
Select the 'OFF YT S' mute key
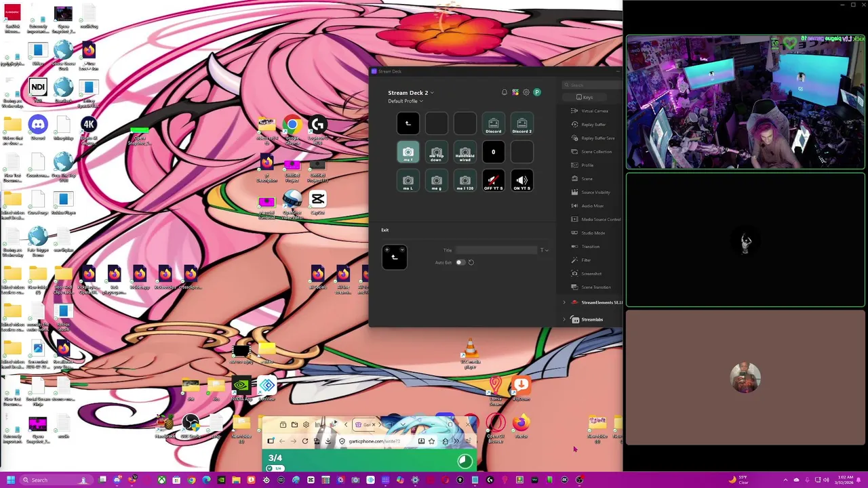[x=494, y=181]
